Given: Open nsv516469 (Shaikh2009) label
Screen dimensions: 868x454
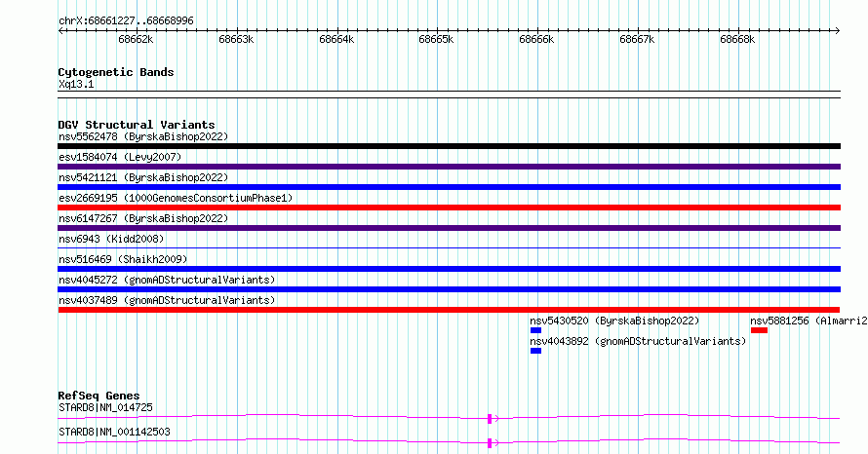Looking at the screenshot, I should pos(123,259).
